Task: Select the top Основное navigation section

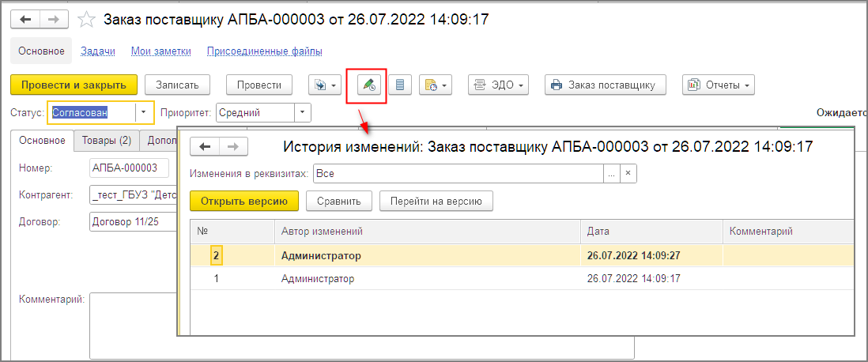Action: point(42,51)
